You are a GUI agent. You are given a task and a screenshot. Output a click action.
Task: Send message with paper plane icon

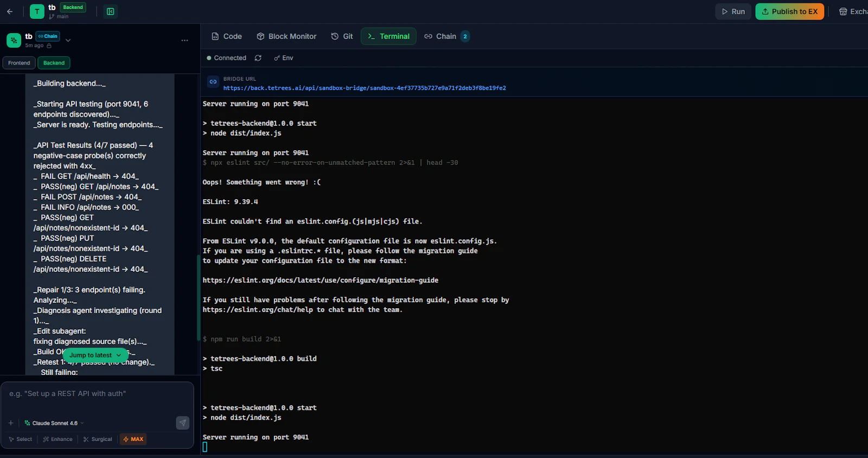click(183, 423)
